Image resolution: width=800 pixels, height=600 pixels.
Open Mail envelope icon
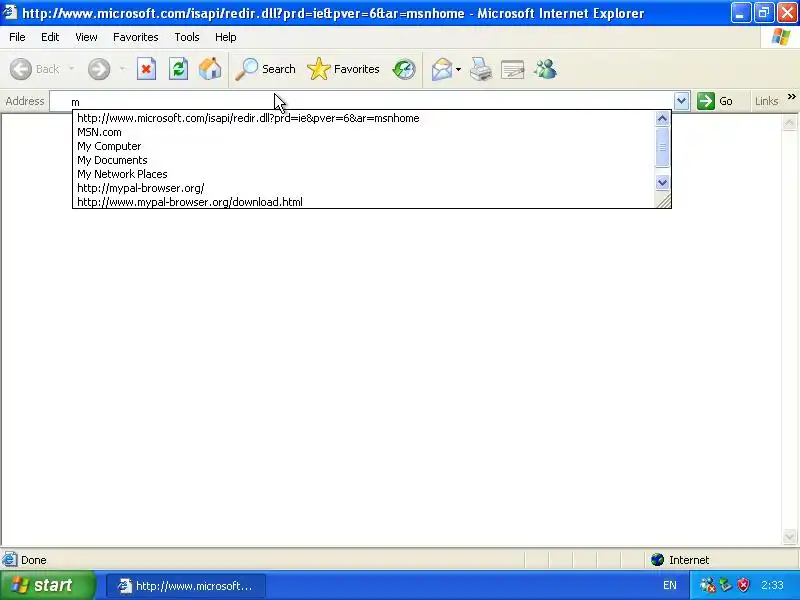pos(442,69)
